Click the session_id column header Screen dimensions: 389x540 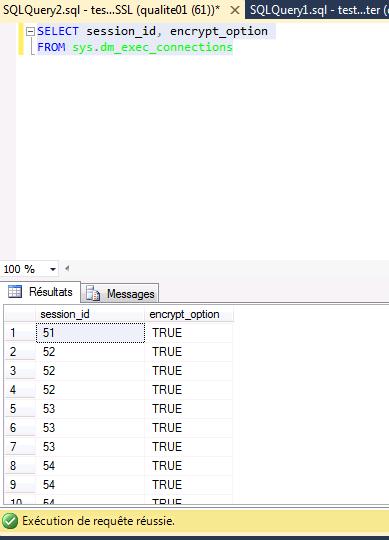click(x=90, y=314)
